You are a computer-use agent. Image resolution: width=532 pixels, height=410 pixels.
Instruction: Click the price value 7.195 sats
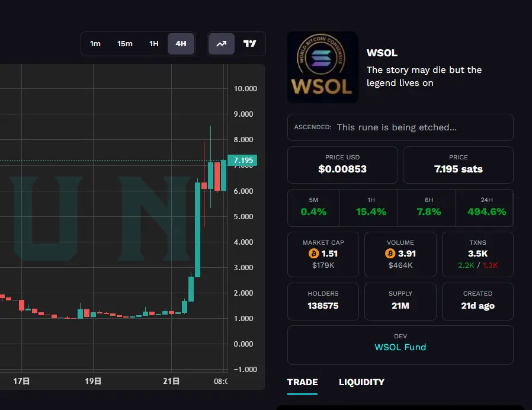point(459,169)
